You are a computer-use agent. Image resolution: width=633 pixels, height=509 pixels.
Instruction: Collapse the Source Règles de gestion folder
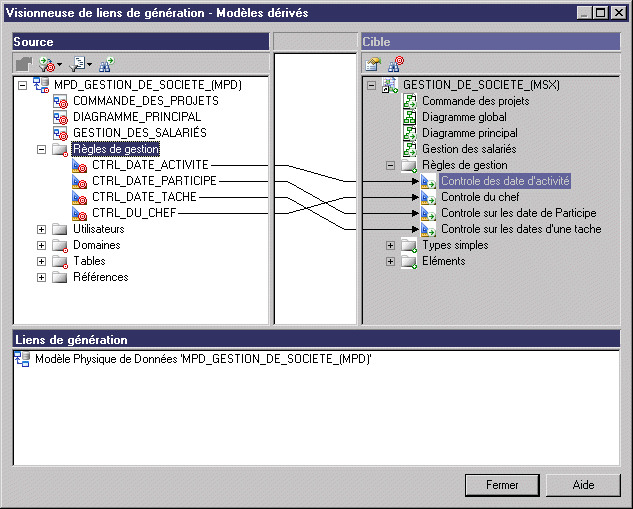click(x=41, y=149)
